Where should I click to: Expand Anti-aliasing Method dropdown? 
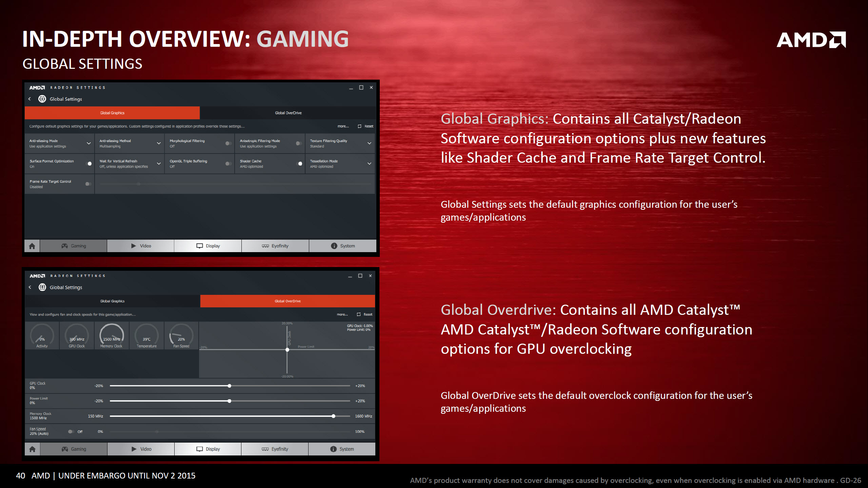[x=159, y=143]
